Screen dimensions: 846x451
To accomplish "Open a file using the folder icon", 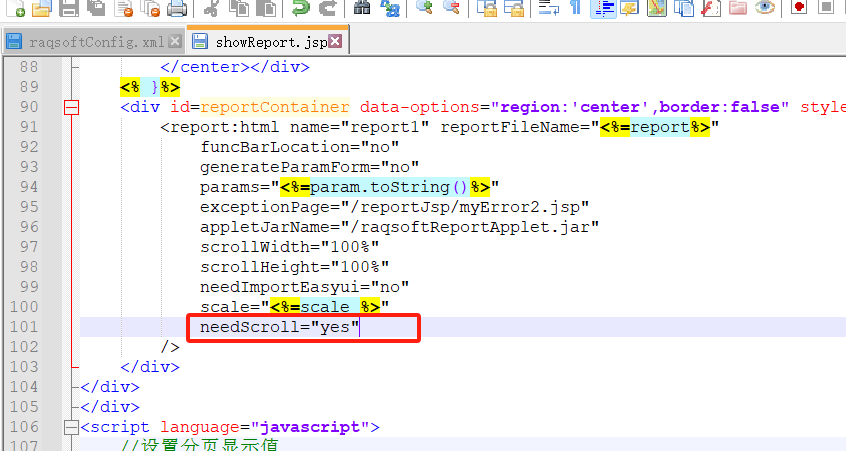I will (x=42, y=8).
